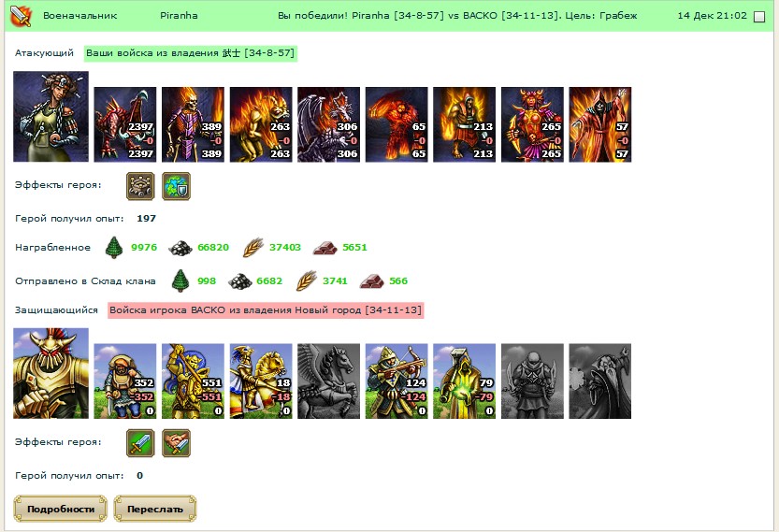Click the globe shield hero effect icon
Image resolution: width=779 pixels, height=532 pixels.
pyautogui.click(x=177, y=186)
